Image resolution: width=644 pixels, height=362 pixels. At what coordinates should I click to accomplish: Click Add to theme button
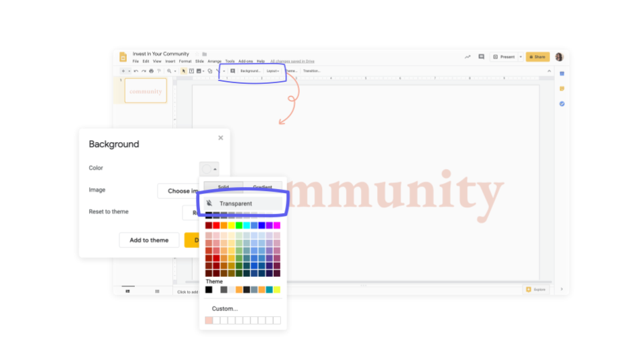(x=149, y=240)
